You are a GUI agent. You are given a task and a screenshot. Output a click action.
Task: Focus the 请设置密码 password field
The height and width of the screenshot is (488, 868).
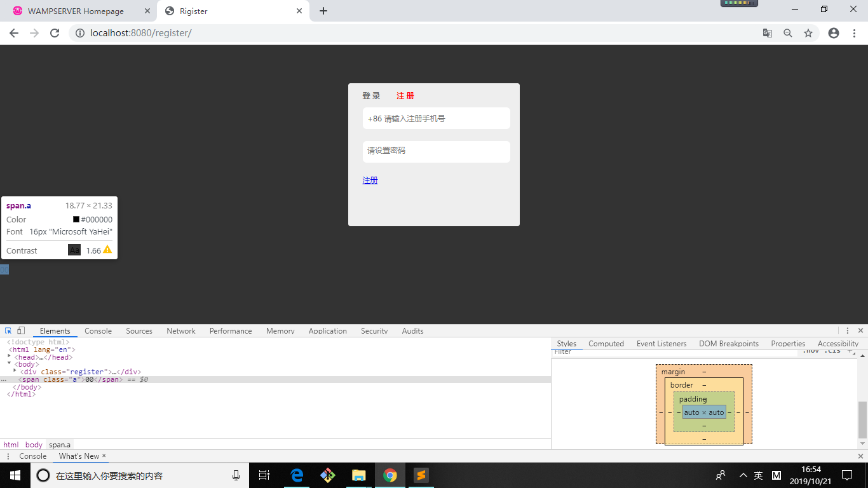(x=437, y=151)
